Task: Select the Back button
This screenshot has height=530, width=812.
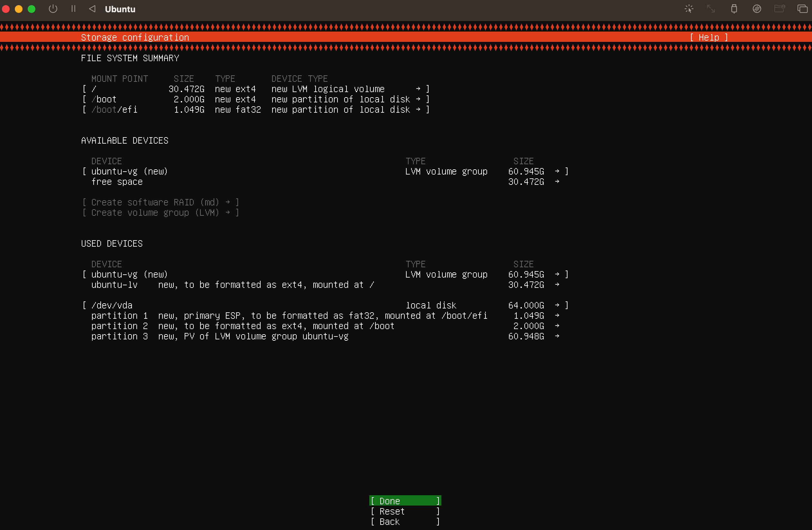Action: (405, 521)
